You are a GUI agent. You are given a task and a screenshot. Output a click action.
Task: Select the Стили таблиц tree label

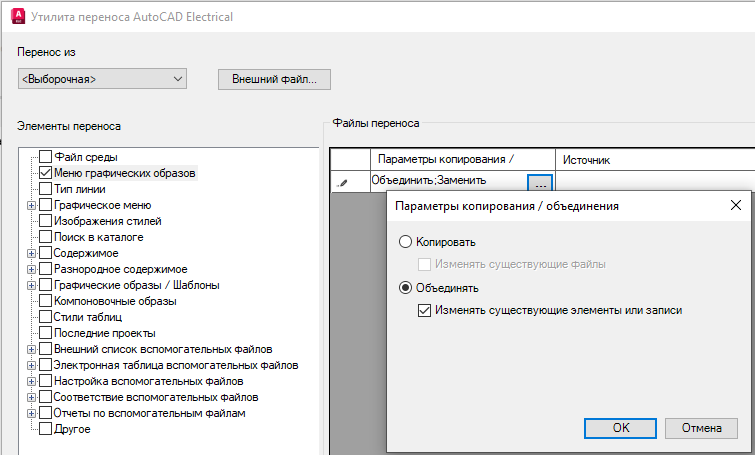pos(88,317)
